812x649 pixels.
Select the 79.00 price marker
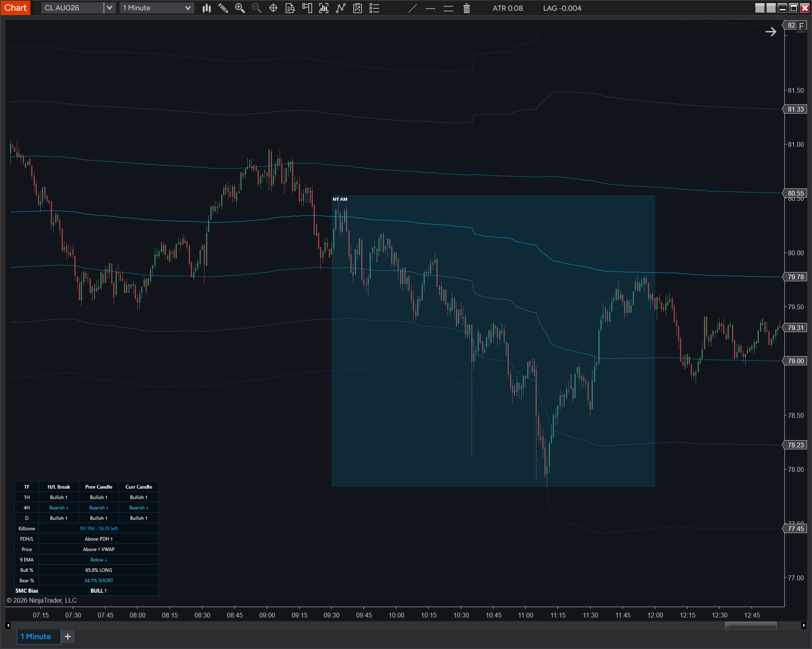coord(796,361)
